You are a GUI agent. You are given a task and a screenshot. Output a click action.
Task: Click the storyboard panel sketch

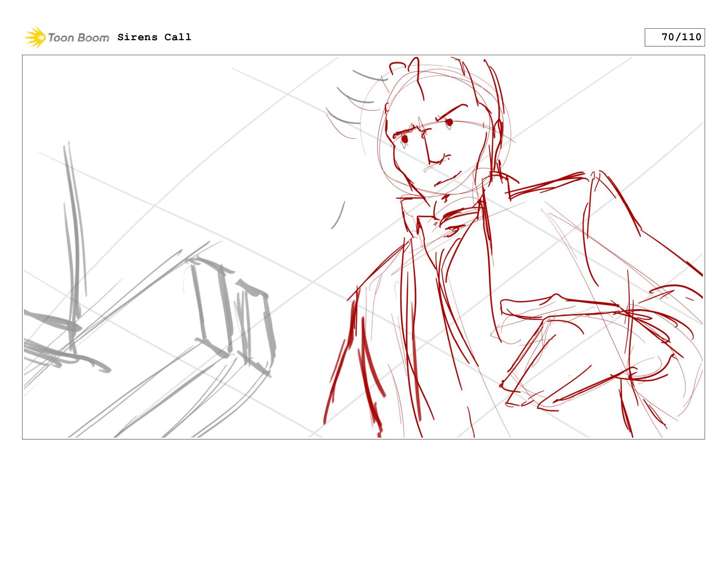click(363, 247)
